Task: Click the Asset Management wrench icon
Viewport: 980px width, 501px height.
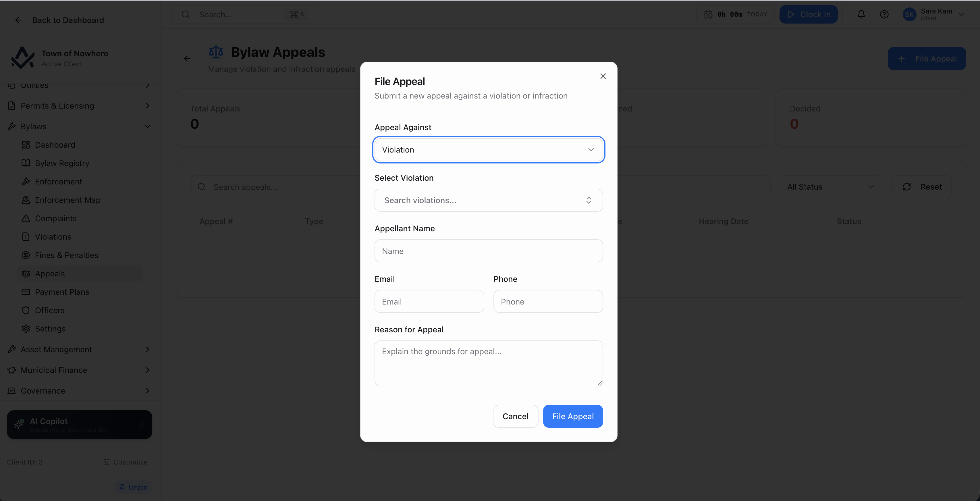Action: coord(12,349)
